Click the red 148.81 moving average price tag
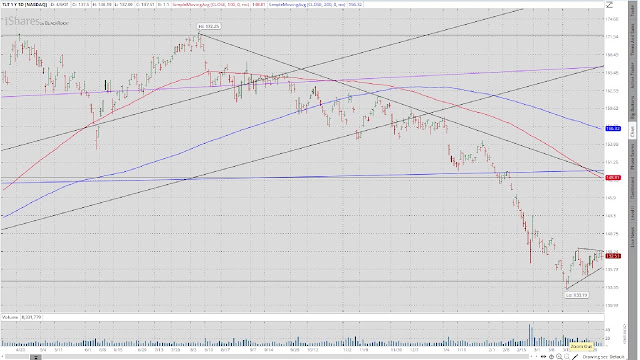 pyautogui.click(x=613, y=178)
